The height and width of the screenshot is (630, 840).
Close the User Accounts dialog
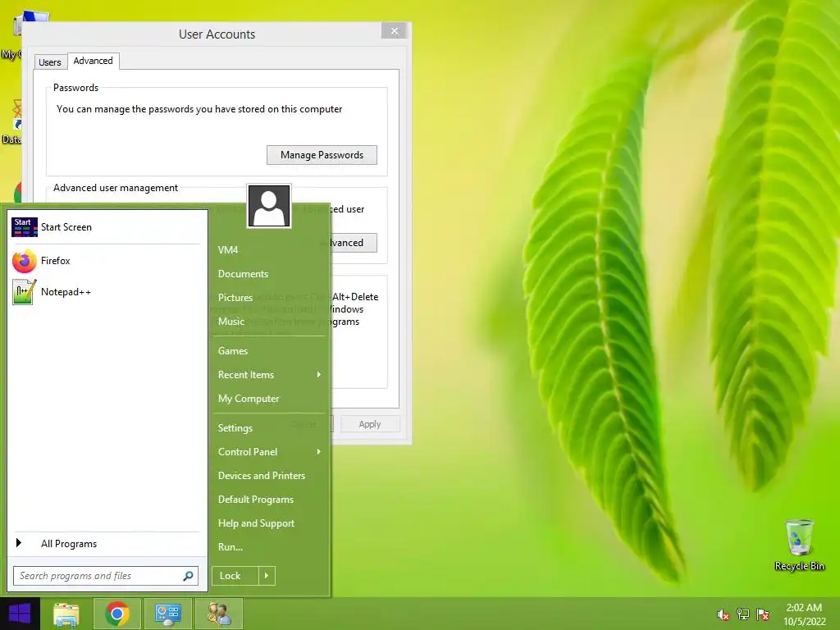point(395,31)
